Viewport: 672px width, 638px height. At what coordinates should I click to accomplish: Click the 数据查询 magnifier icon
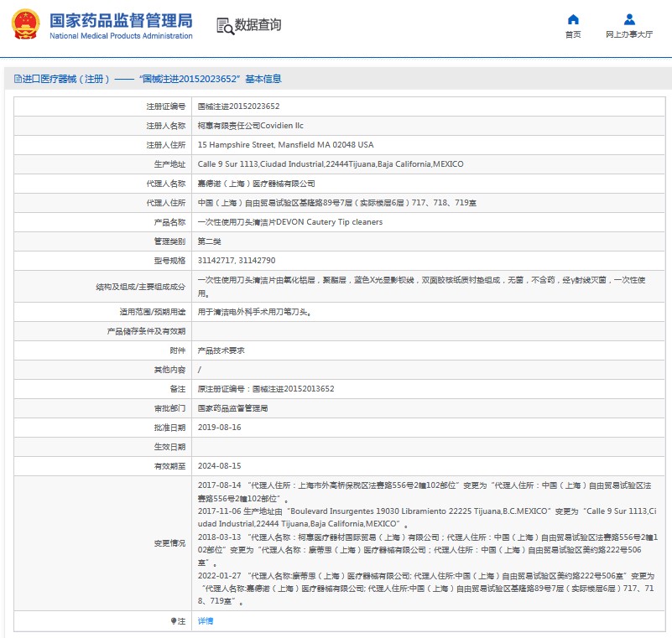point(224,25)
